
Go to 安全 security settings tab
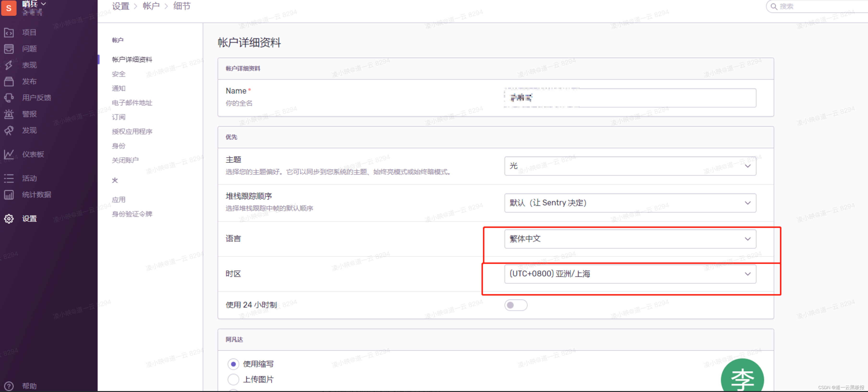[x=119, y=74]
